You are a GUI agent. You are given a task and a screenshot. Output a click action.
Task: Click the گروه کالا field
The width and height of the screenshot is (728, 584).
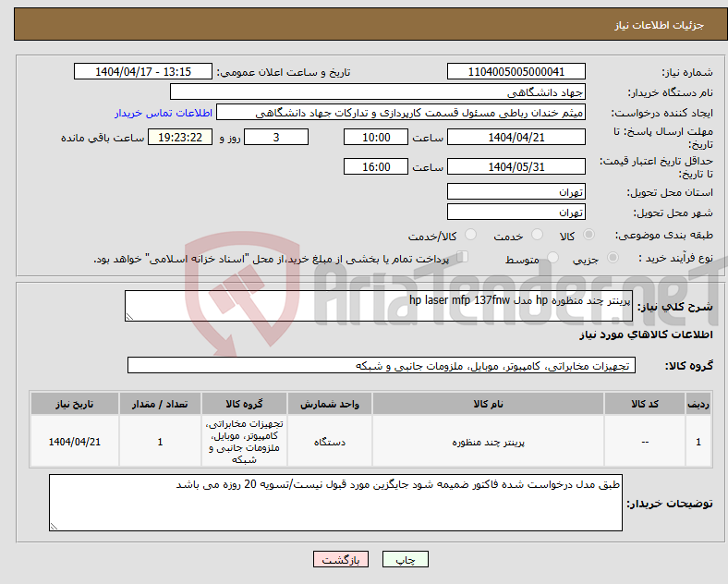(382, 365)
